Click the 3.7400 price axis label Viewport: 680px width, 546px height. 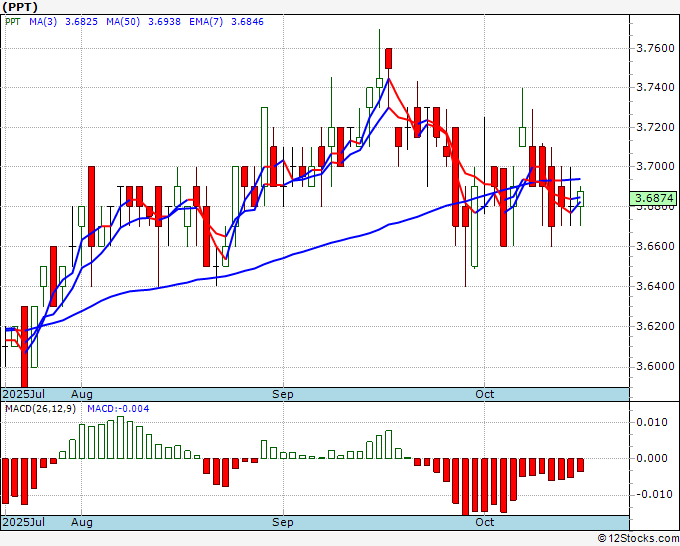655,88
